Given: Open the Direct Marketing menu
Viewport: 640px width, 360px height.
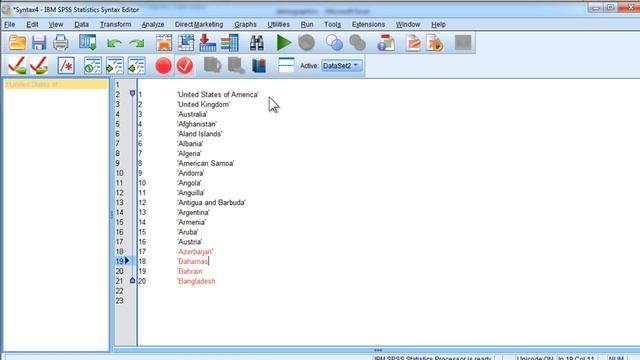Looking at the screenshot, I should point(199,24).
